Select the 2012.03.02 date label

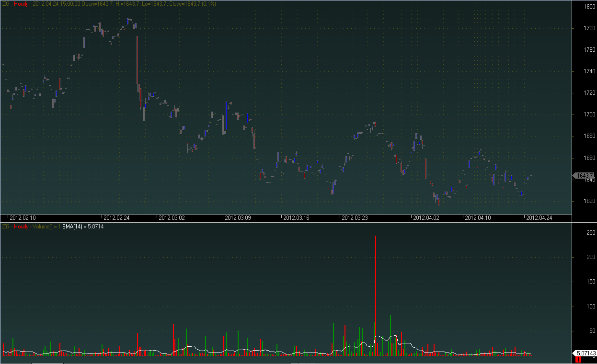click(x=172, y=218)
